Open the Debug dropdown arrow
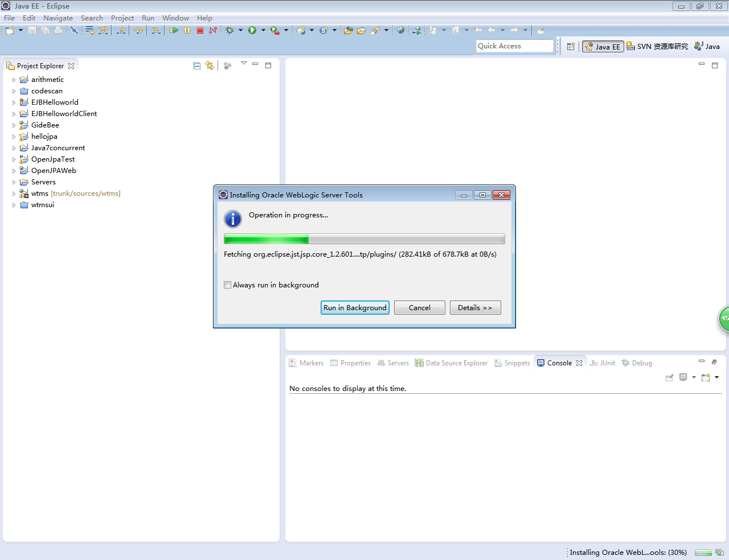The height and width of the screenshot is (560, 729). point(240,30)
